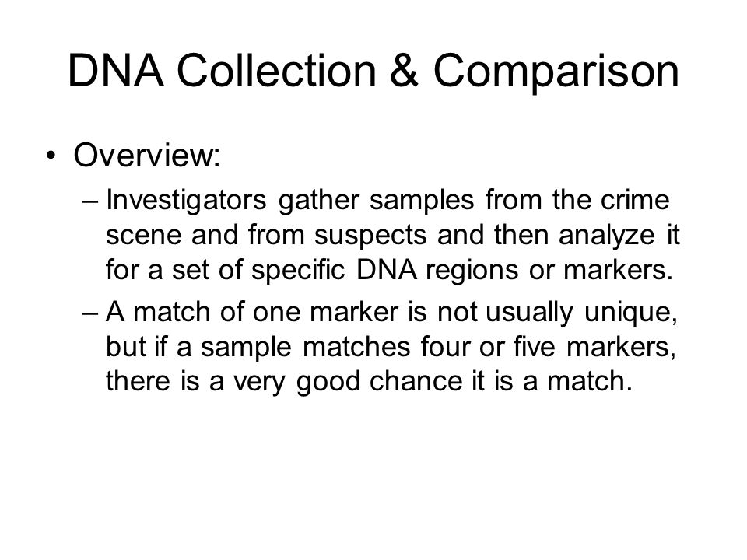Click the word 'analyze' in the first paragraph
747x560 pixels.
tap(606, 236)
